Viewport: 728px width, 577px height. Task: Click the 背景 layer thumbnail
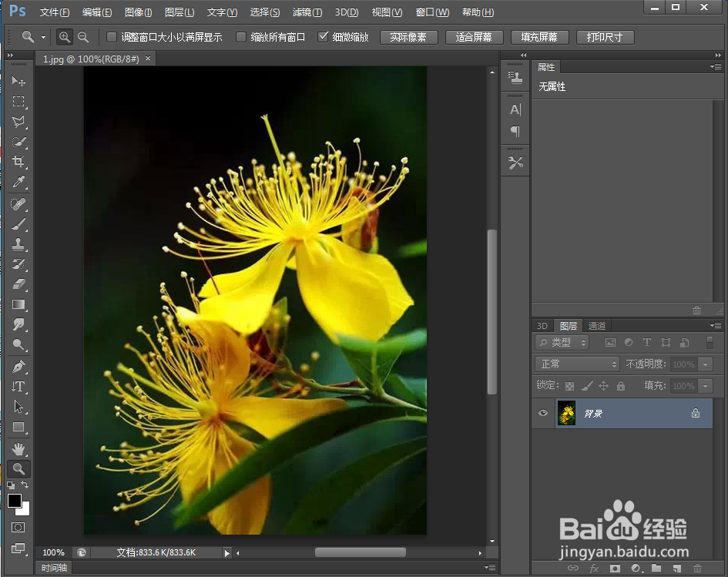pos(567,414)
